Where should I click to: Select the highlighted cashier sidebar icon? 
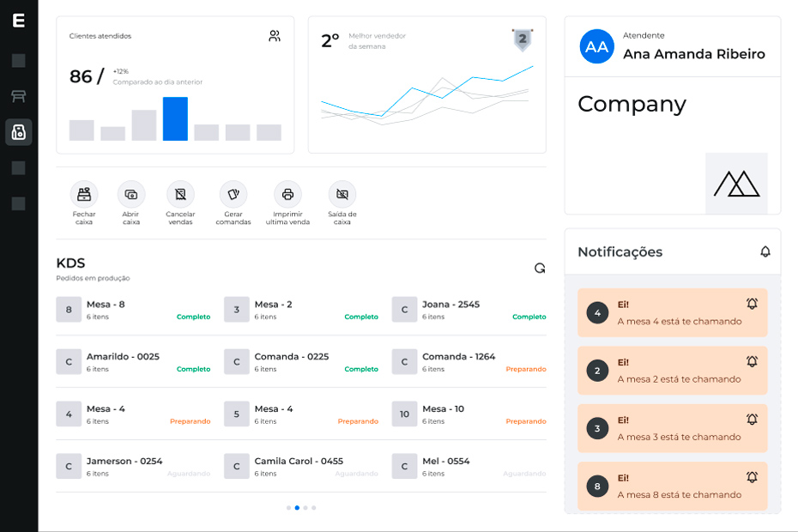19,132
